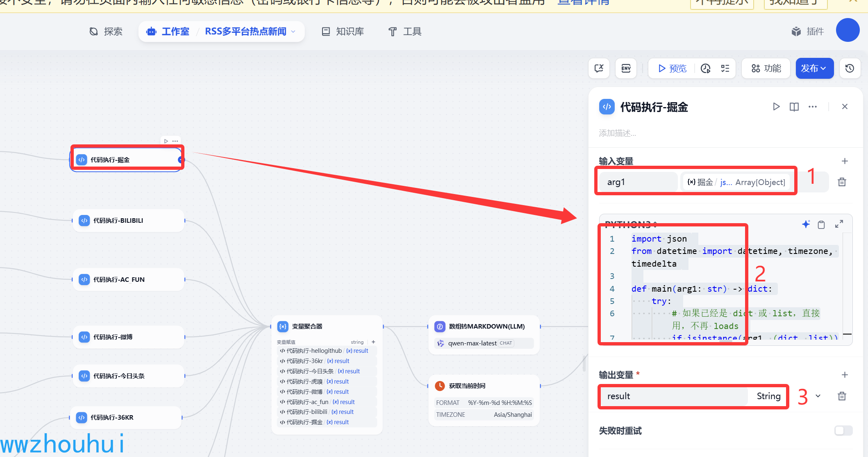Open 插件 plugins menu
The height and width of the screenshot is (457, 868).
tap(807, 32)
